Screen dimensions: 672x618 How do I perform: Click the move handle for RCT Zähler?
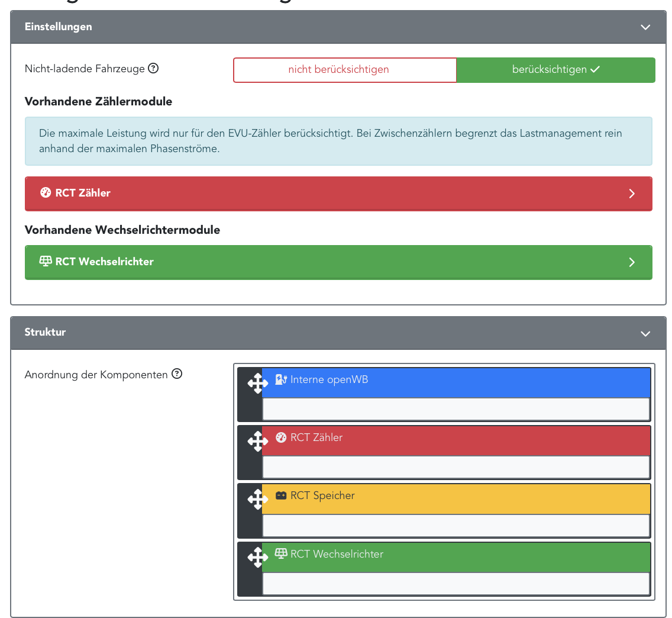[257, 441]
